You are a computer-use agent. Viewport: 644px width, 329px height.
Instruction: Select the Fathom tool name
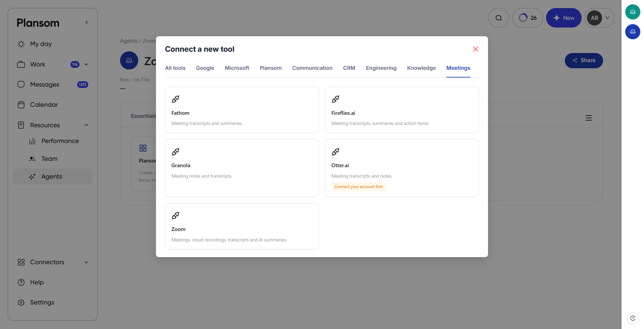(x=180, y=113)
